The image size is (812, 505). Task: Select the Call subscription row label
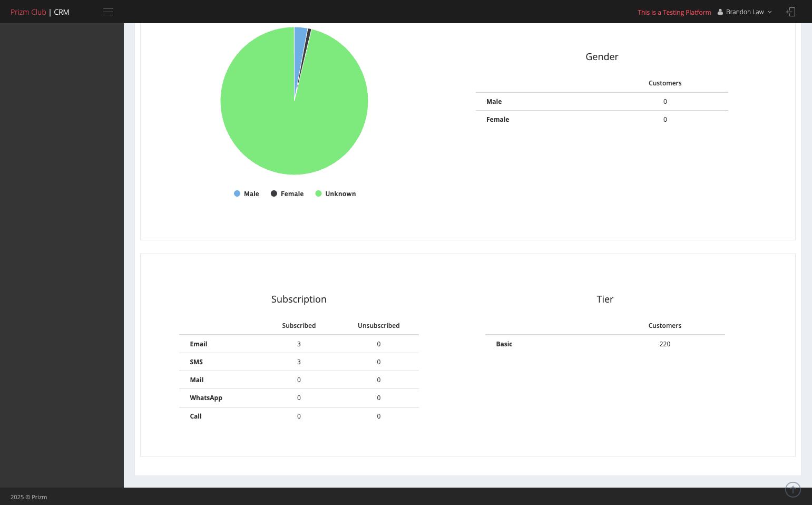(x=196, y=416)
